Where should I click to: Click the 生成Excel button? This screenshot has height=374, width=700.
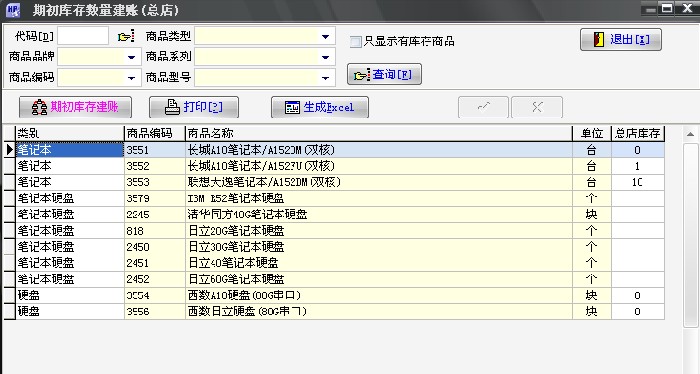320,107
